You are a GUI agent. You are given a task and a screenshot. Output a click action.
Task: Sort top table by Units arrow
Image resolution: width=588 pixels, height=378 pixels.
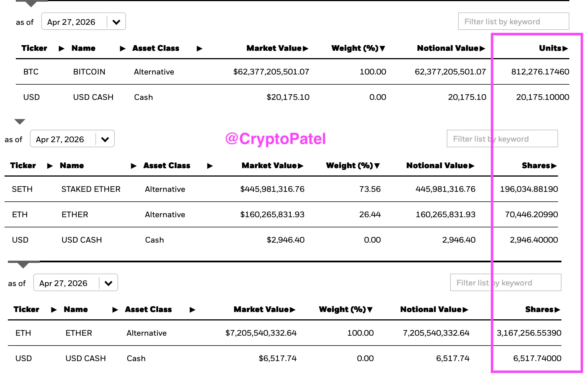[565, 49]
